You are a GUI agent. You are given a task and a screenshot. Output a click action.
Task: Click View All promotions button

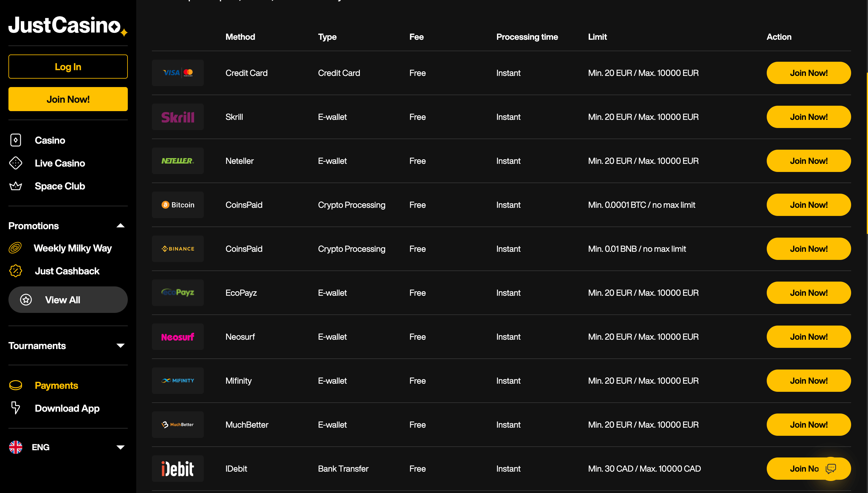pos(68,300)
